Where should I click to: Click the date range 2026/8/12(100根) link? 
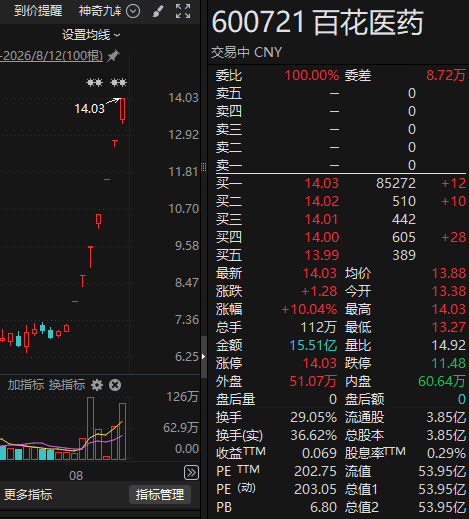click(52, 56)
